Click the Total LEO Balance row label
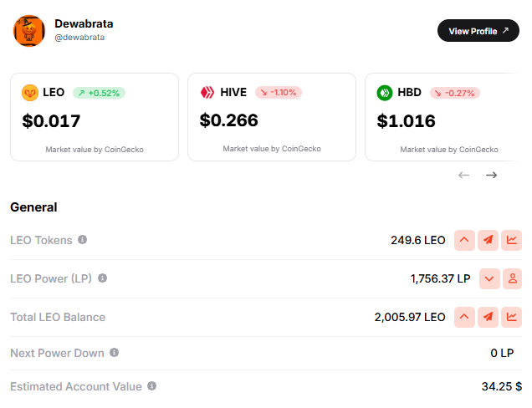Screen dimensions: 532x408 pyautogui.click(x=58, y=317)
